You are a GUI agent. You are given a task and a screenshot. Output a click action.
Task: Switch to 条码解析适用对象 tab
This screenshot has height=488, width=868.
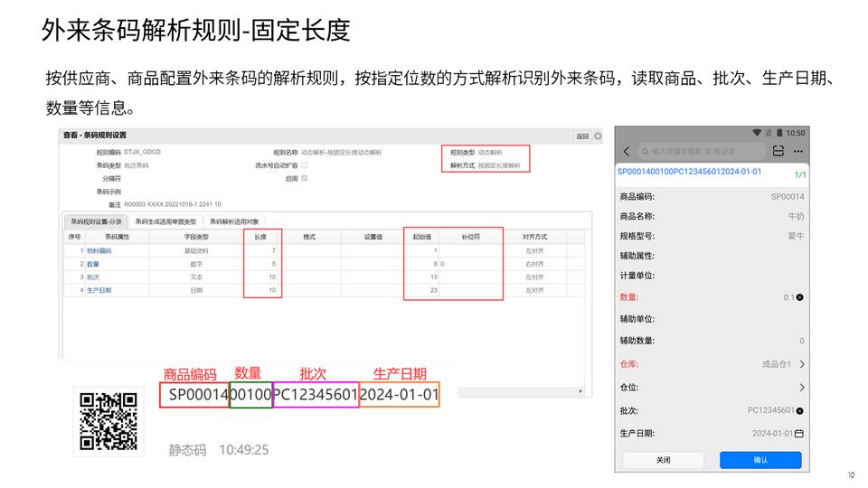pyautogui.click(x=234, y=221)
